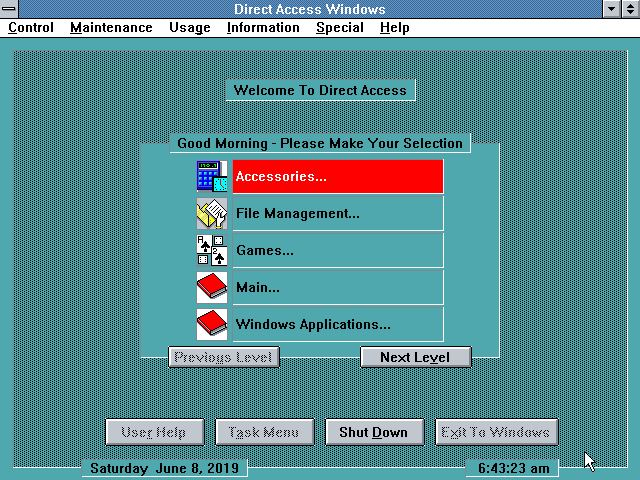The width and height of the screenshot is (640, 480).
Task: Click the Shut Down button
Action: (x=375, y=432)
